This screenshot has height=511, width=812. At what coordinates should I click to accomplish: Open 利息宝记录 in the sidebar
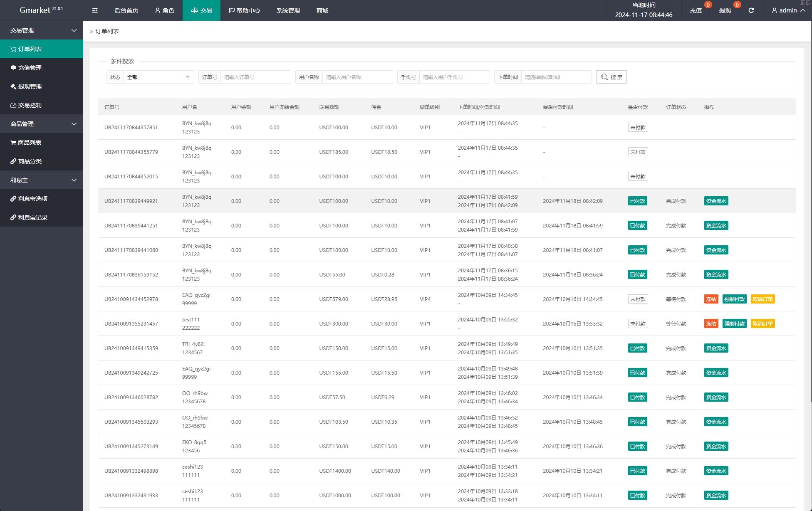[x=32, y=217]
